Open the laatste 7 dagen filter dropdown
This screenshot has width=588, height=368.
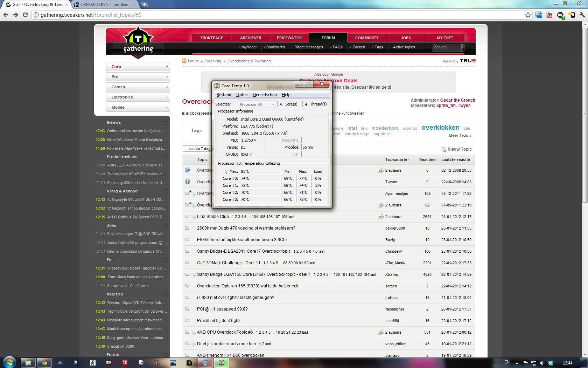click(x=197, y=149)
